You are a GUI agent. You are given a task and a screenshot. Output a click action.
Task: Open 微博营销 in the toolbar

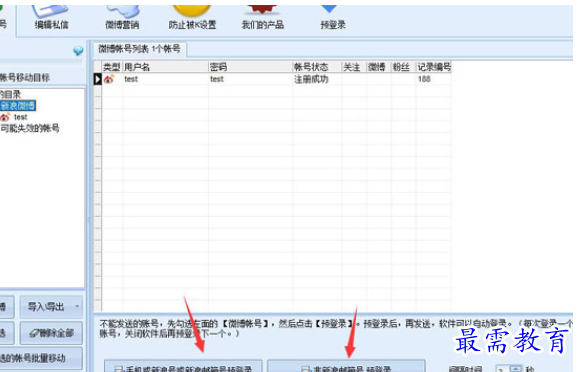point(122,18)
